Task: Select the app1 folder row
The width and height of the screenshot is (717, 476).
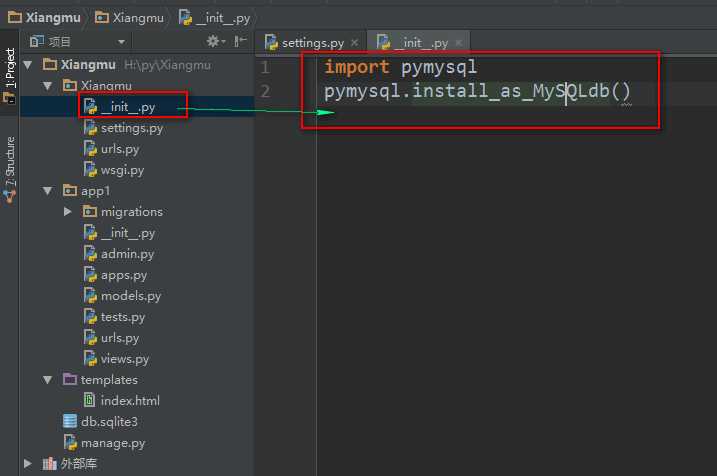Action: click(x=137, y=191)
